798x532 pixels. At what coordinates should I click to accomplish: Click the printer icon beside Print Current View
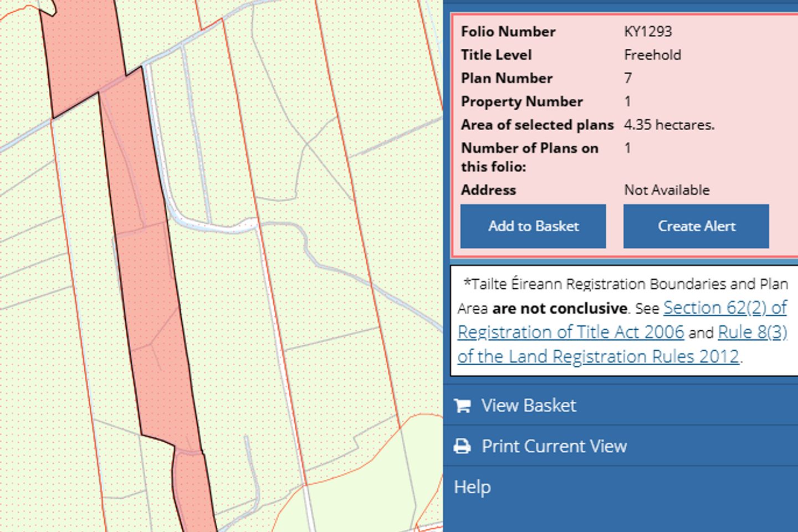tap(462, 446)
